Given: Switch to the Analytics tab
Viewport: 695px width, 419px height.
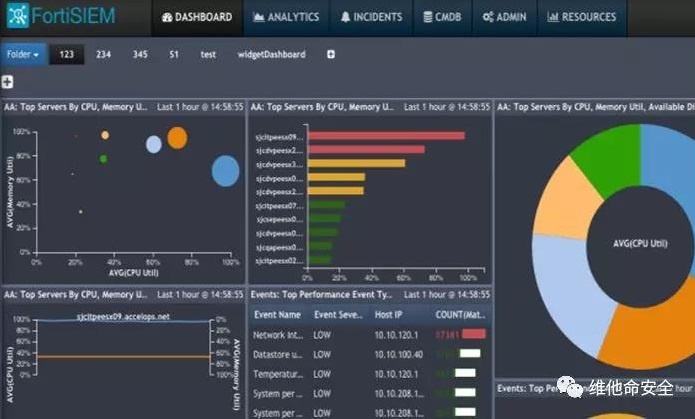Looking at the screenshot, I should click(286, 17).
